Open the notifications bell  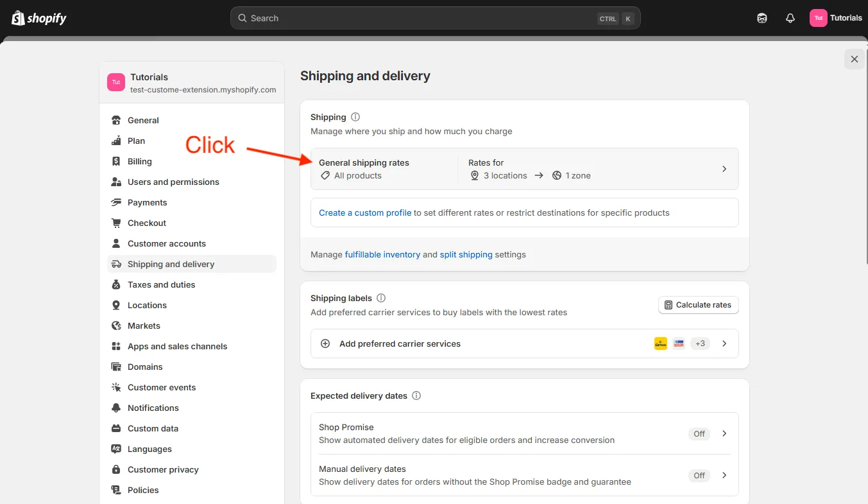790,17
